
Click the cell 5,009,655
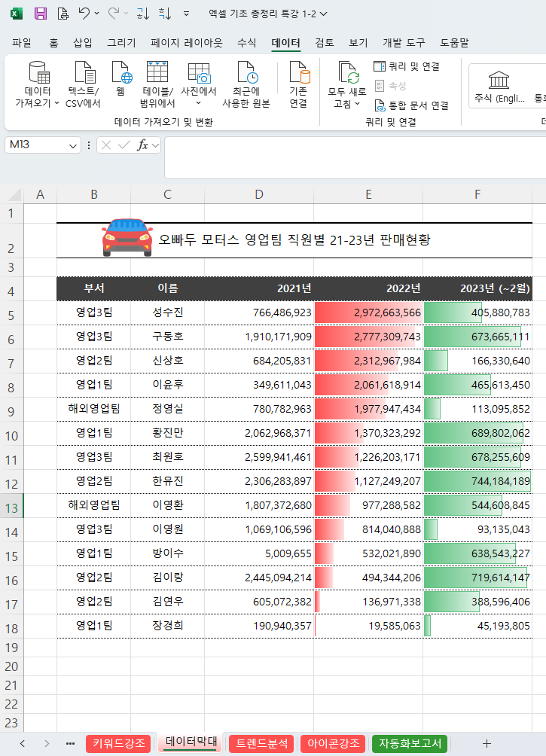259,553
